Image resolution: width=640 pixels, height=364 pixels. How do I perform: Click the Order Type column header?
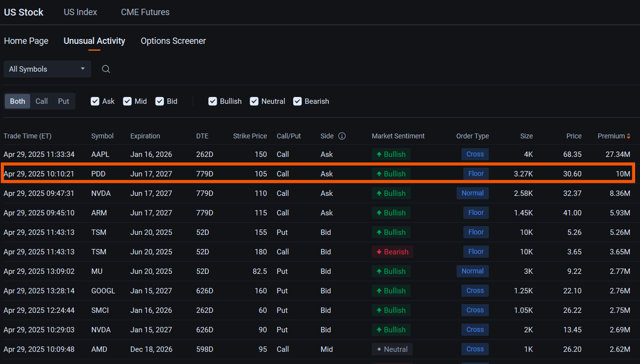click(473, 136)
